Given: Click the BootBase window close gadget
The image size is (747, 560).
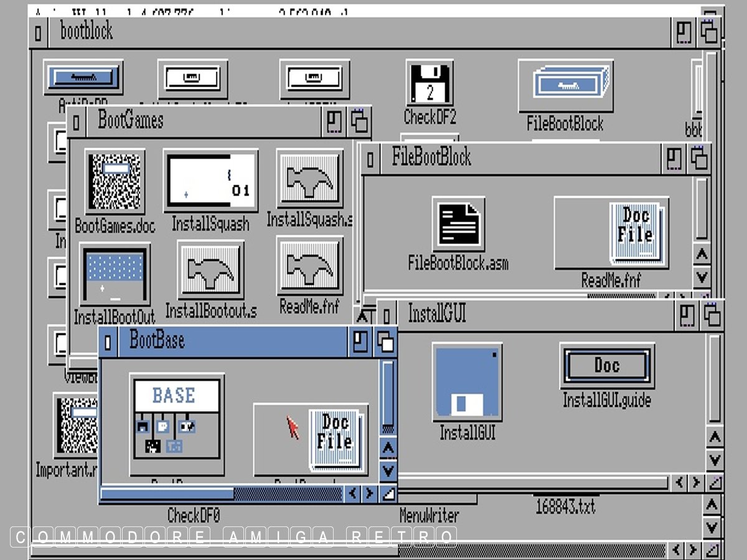Looking at the screenshot, I should click(108, 342).
